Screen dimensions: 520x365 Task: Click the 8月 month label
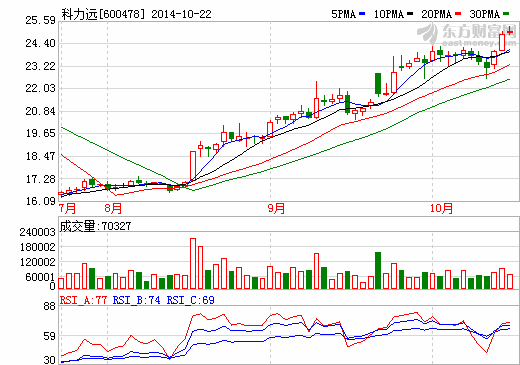tap(113, 209)
